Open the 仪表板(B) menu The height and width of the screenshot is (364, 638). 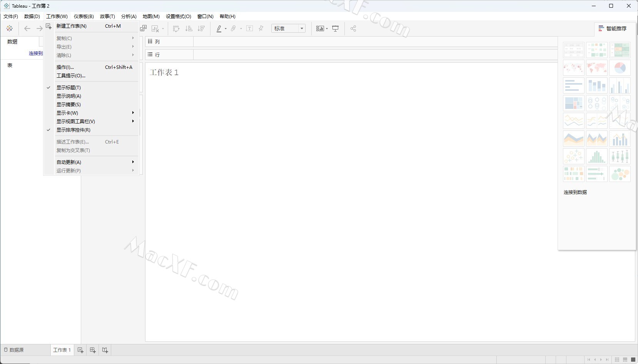84,17
